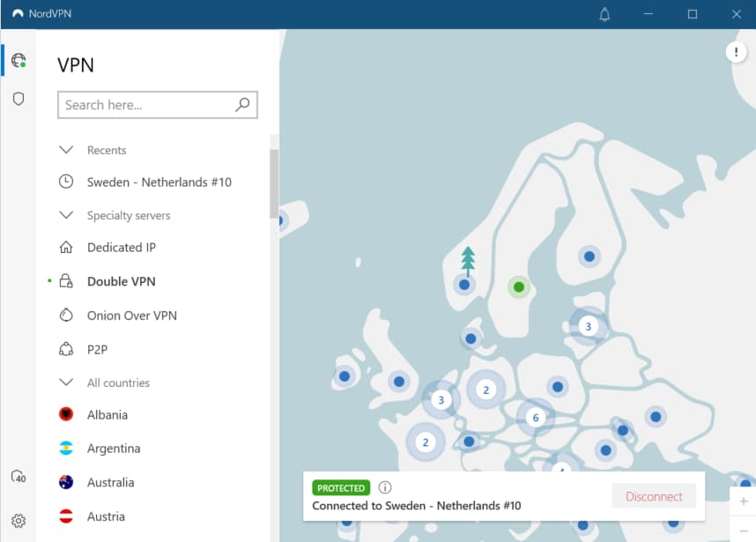Click the Double VPN padlock icon

[66, 280]
